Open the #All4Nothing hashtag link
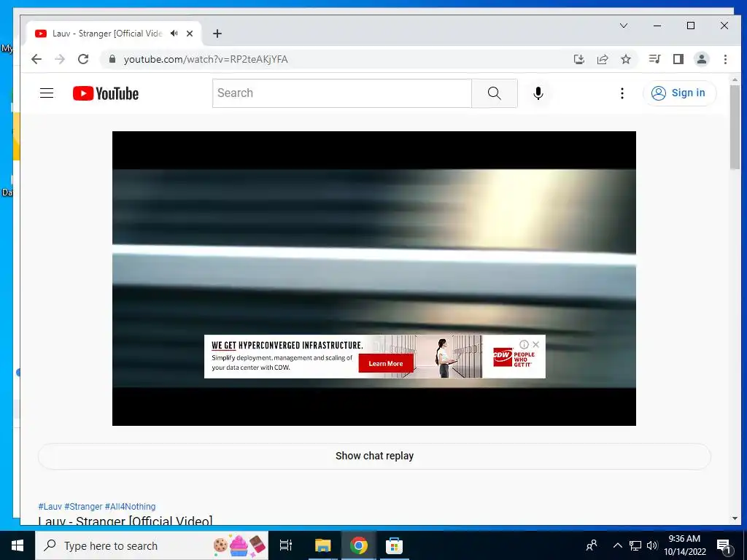The width and height of the screenshot is (747, 560). point(130,507)
